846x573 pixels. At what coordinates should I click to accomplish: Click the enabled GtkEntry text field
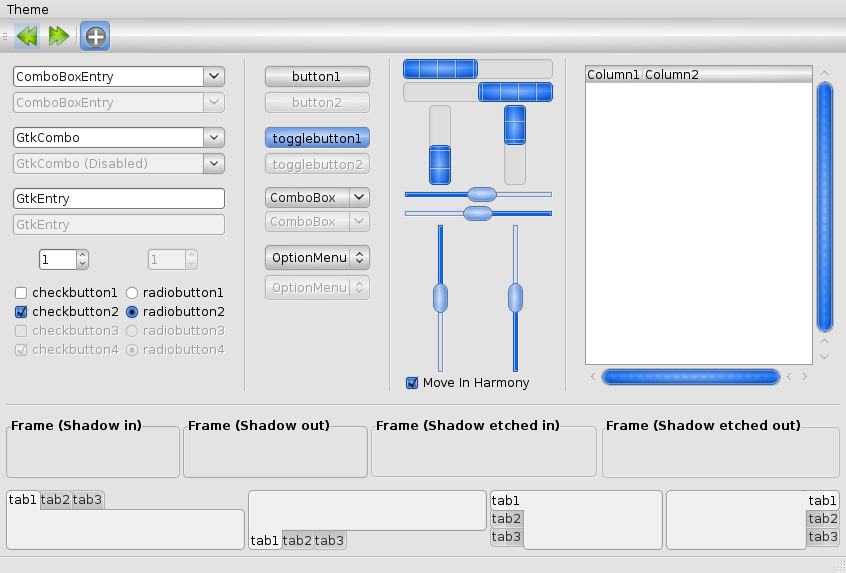pyautogui.click(x=119, y=199)
